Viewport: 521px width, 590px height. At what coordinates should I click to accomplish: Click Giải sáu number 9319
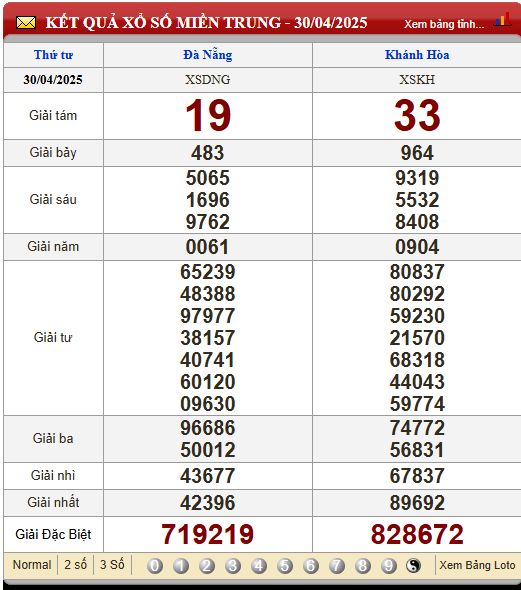[417, 178]
